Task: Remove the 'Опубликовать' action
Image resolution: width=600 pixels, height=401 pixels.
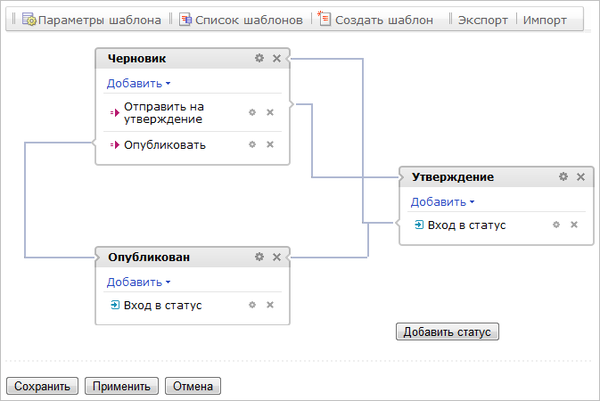Action: tap(270, 145)
